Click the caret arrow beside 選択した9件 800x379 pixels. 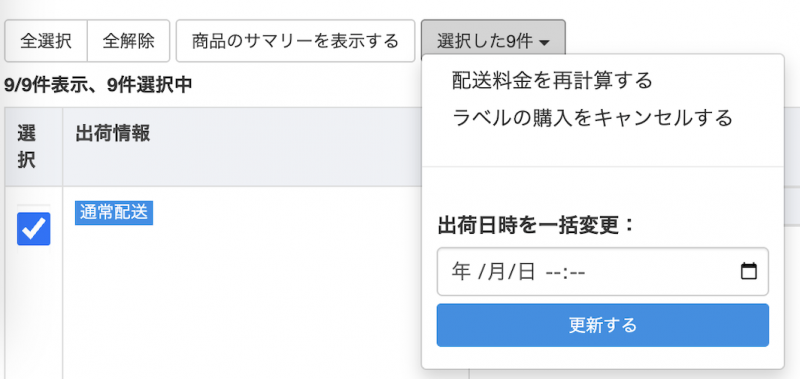point(544,43)
